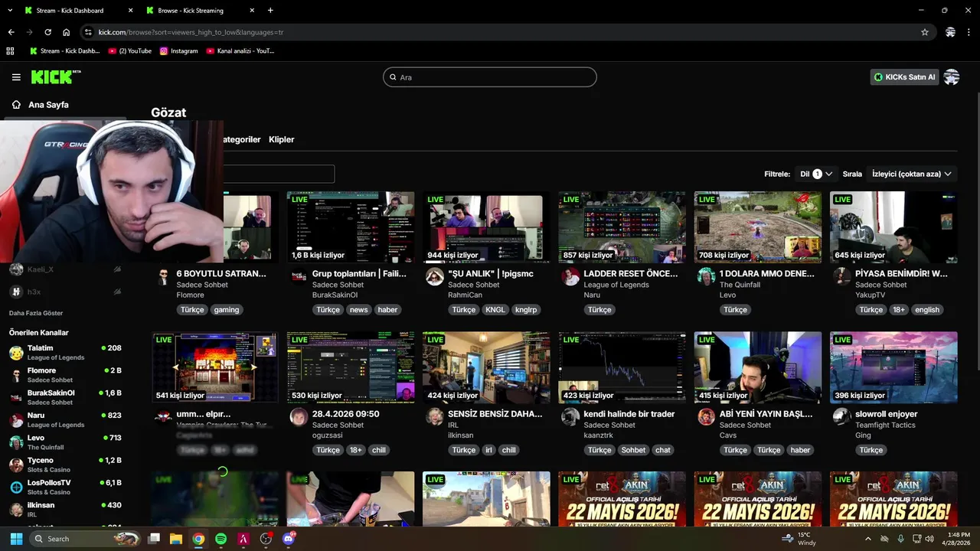Open Flomore in Önerilen Kanallar
980x551 pixels.
coord(65,375)
